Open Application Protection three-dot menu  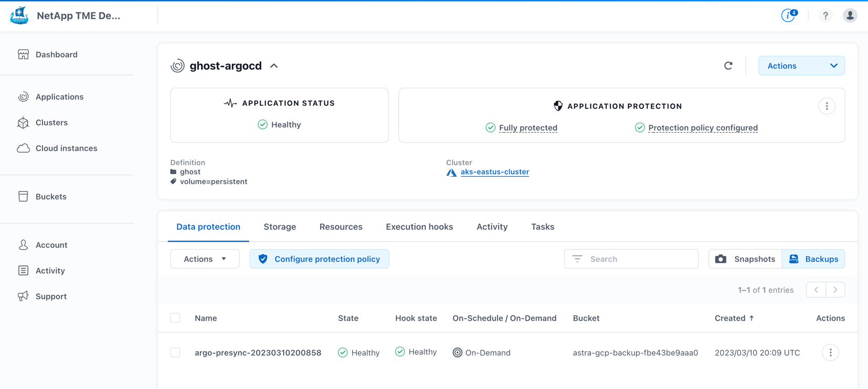(826, 106)
